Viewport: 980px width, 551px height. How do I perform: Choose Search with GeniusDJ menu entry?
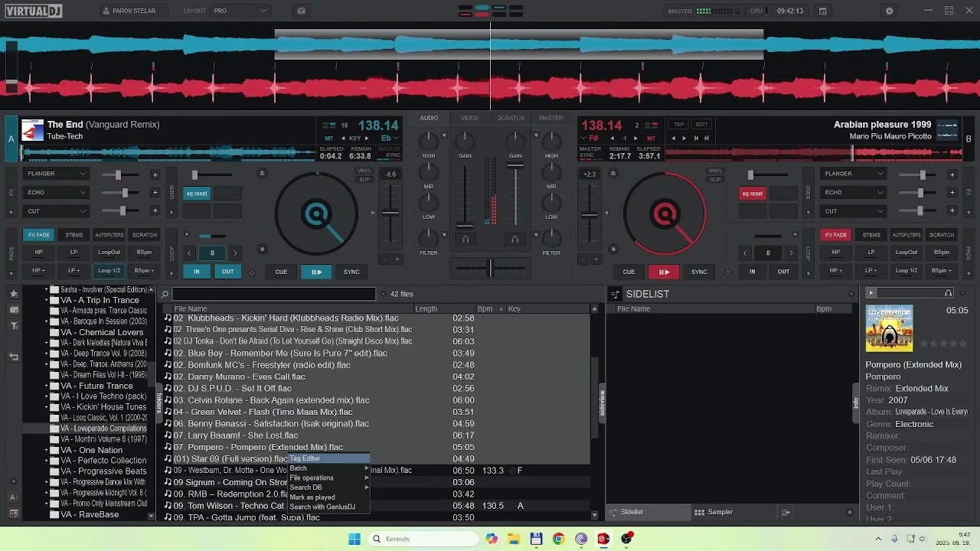pos(329,507)
